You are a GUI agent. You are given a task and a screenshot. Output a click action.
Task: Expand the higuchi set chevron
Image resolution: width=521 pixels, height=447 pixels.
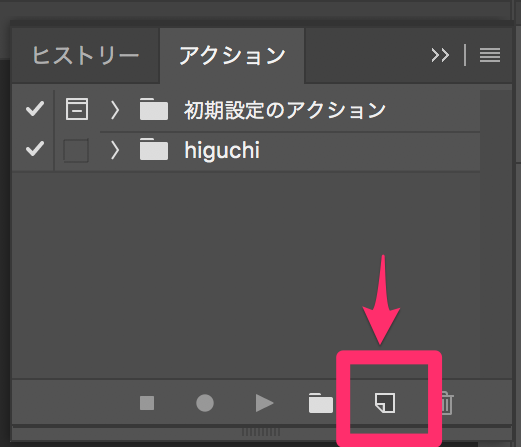click(115, 150)
